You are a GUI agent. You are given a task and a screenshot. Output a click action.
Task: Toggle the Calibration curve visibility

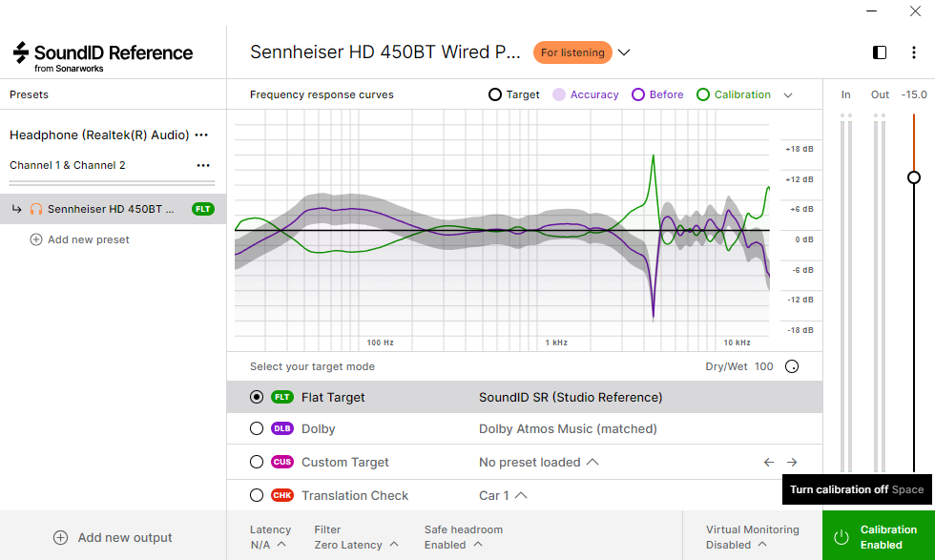click(734, 94)
